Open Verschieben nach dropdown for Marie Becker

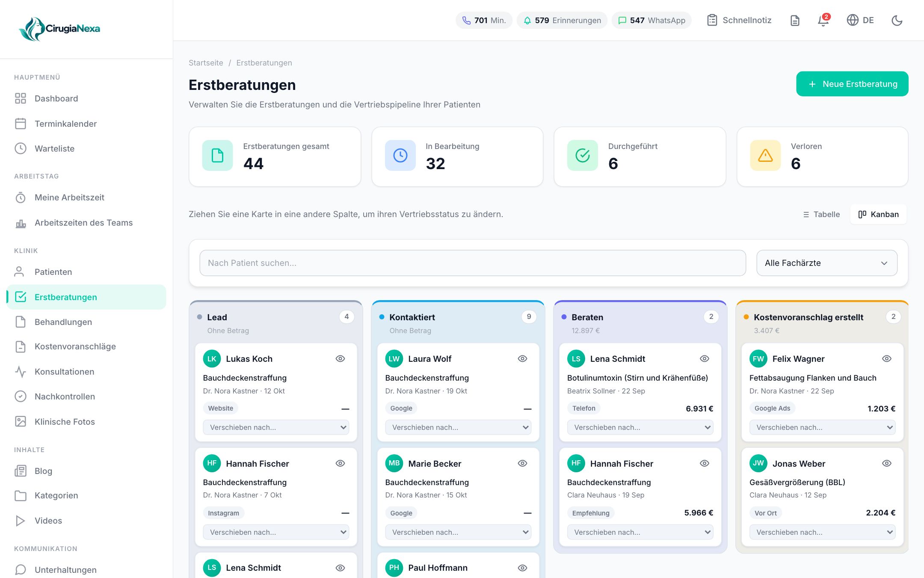click(x=458, y=532)
